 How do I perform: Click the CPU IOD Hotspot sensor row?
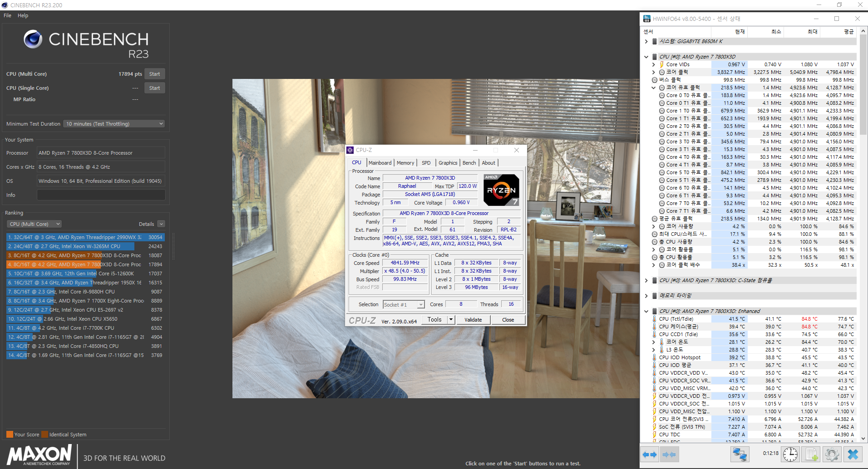click(x=754, y=357)
